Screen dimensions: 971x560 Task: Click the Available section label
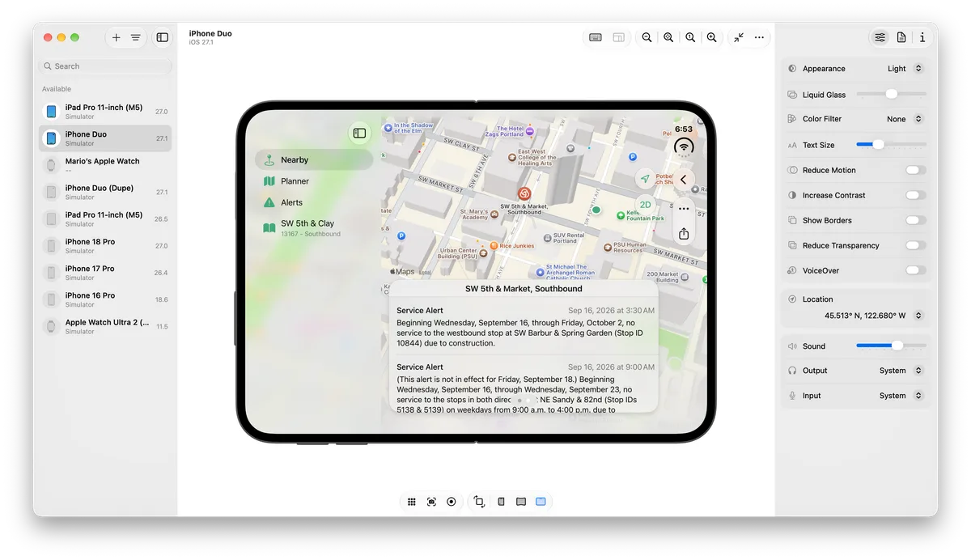[x=57, y=89]
